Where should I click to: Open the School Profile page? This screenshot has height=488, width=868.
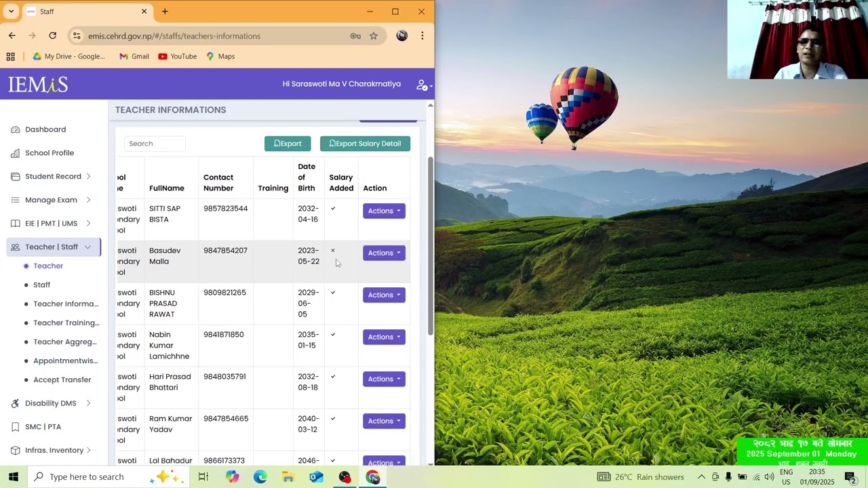pyautogui.click(x=50, y=153)
